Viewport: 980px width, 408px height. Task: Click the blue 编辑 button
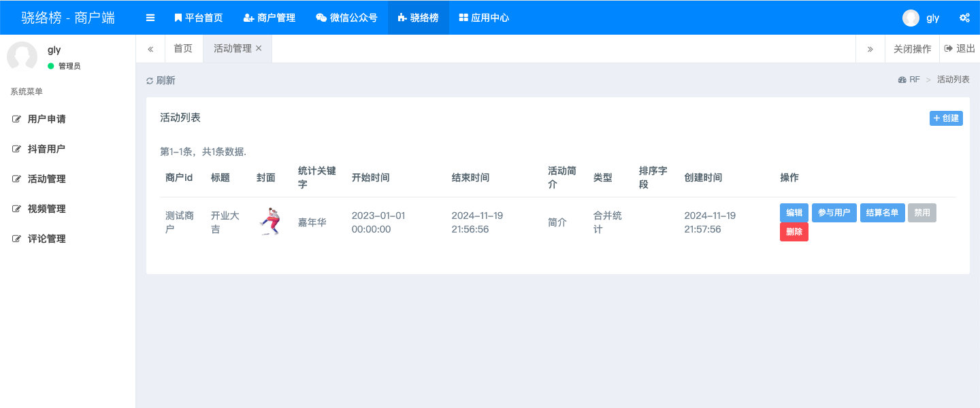click(794, 213)
